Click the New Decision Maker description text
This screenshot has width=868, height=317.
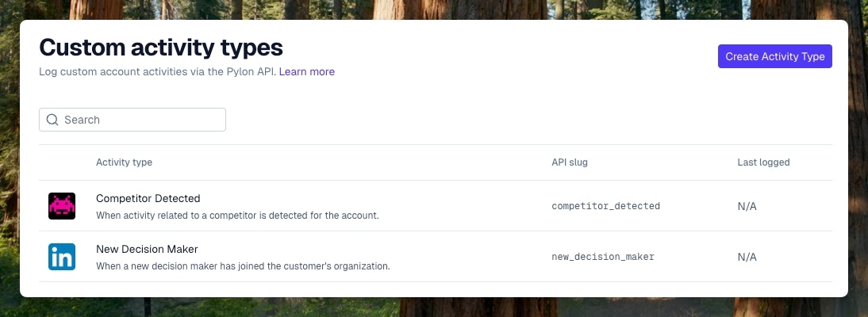[x=243, y=266]
